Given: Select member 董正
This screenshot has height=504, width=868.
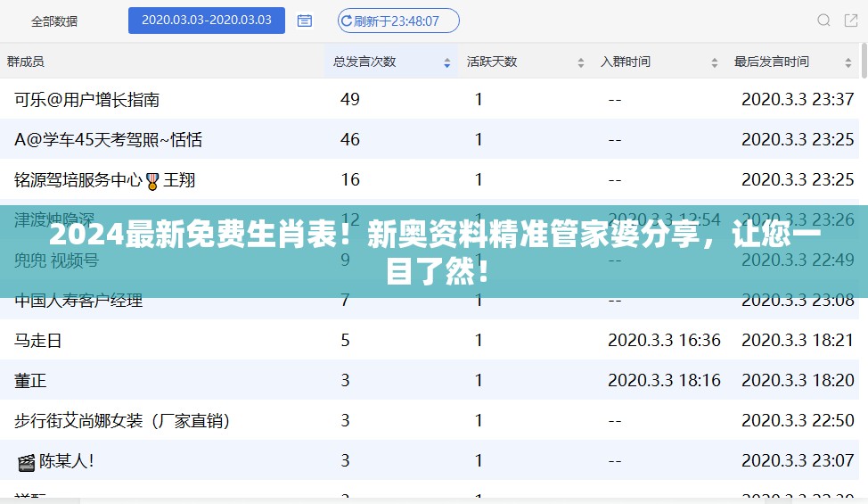Looking at the screenshot, I should tap(30, 381).
